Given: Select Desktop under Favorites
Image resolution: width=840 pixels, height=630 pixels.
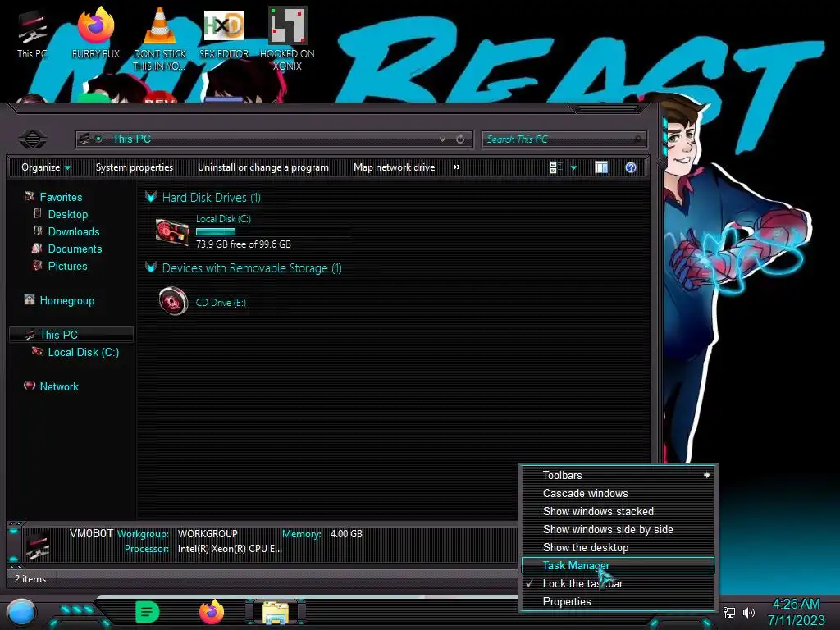Looking at the screenshot, I should coord(68,214).
